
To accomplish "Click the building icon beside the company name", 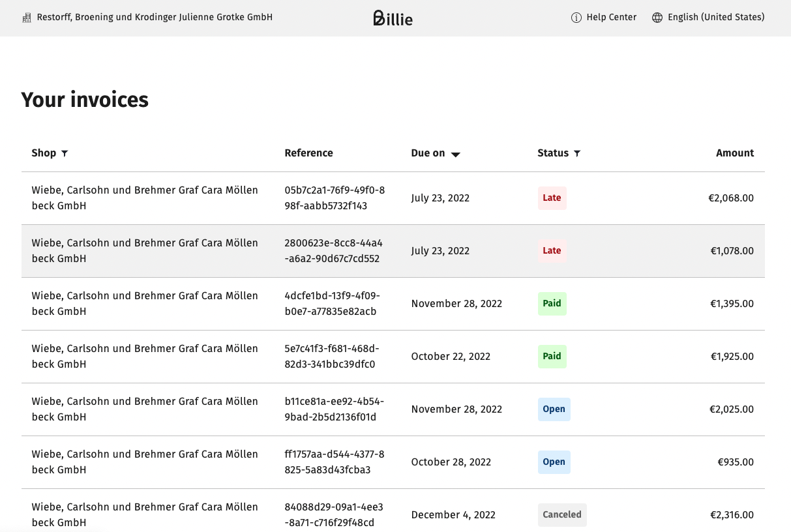I will tap(27, 18).
